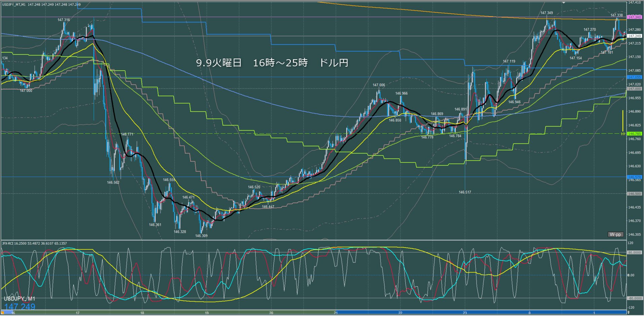Click the USDJPY_MT,M1 chart title text
644x316 pixels.
coord(14,5)
